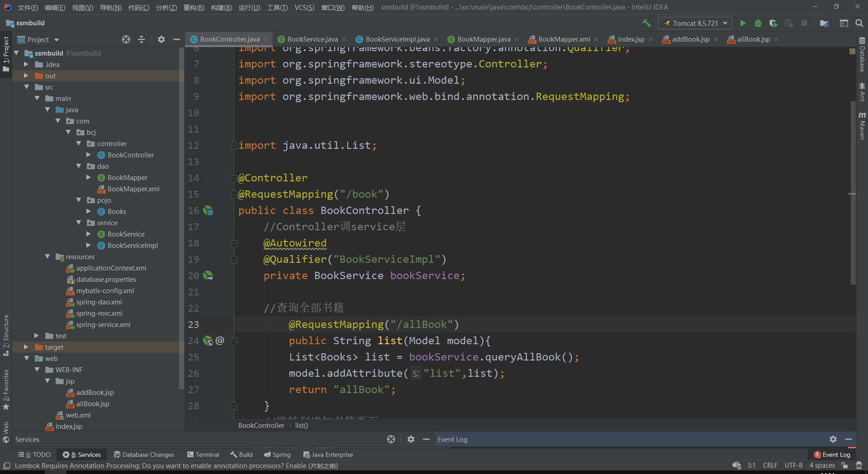Click the Spring bean gutter icon on line 16
Screen dimensions: 868x474
coord(208,210)
